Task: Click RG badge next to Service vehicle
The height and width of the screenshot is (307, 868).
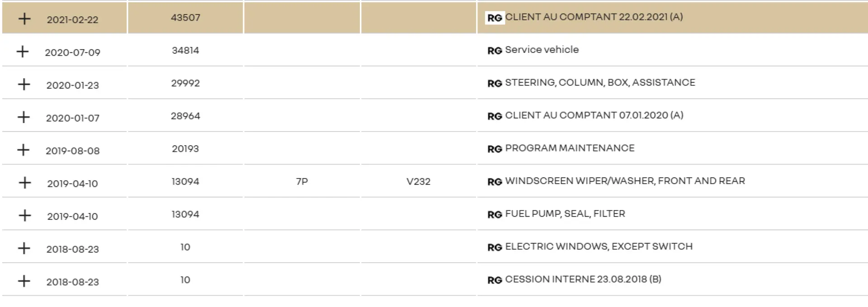Action: tap(495, 51)
